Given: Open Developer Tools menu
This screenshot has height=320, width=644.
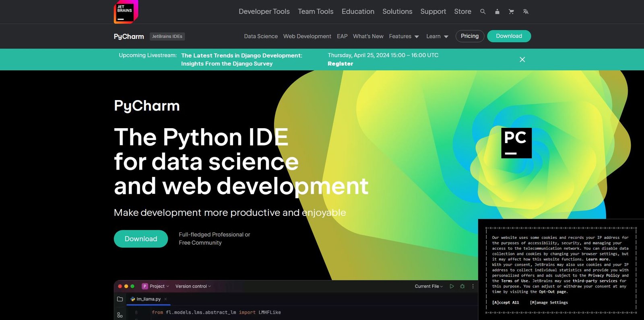Looking at the screenshot, I should [x=264, y=12].
